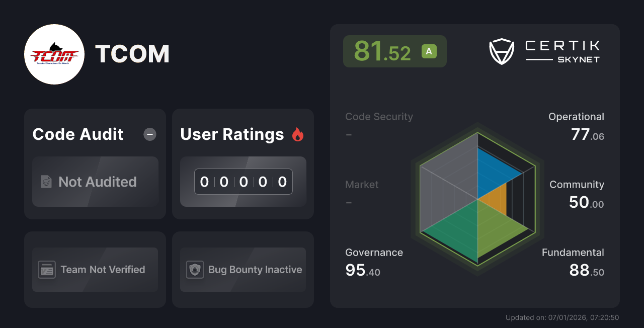Click the fire icon next to User Ratings
Image resolution: width=644 pixels, height=328 pixels.
tap(298, 133)
